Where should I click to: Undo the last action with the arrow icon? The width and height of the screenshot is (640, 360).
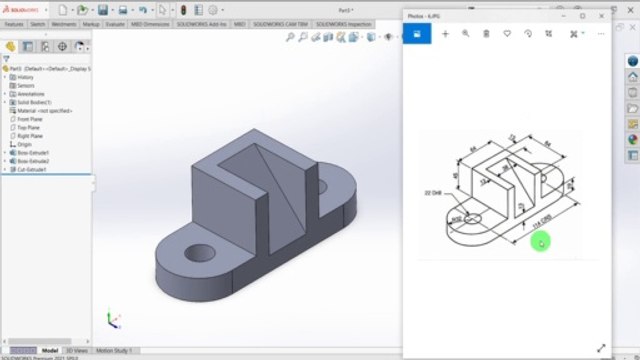click(x=142, y=10)
